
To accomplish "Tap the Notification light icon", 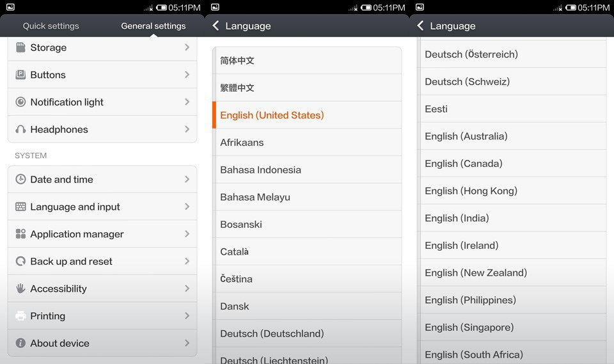I will (20, 102).
